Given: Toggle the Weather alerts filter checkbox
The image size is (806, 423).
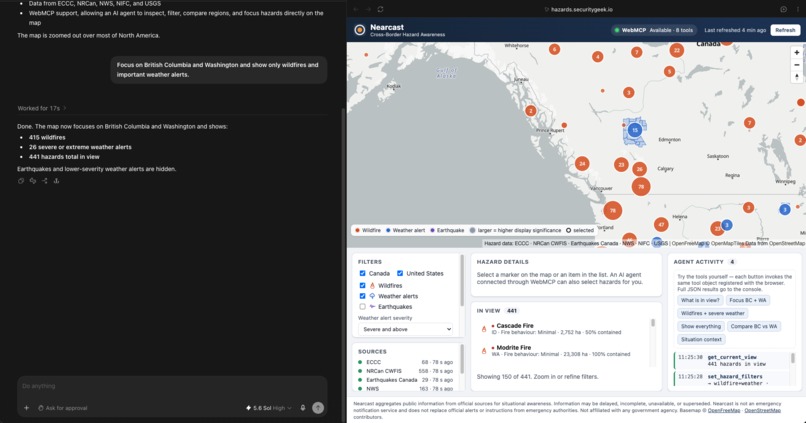Looking at the screenshot, I should (x=362, y=296).
